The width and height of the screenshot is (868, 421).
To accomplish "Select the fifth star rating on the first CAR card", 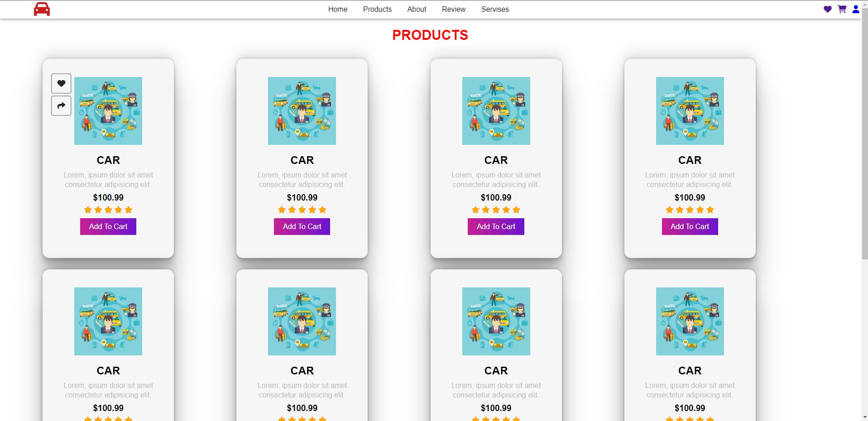I will [x=129, y=209].
